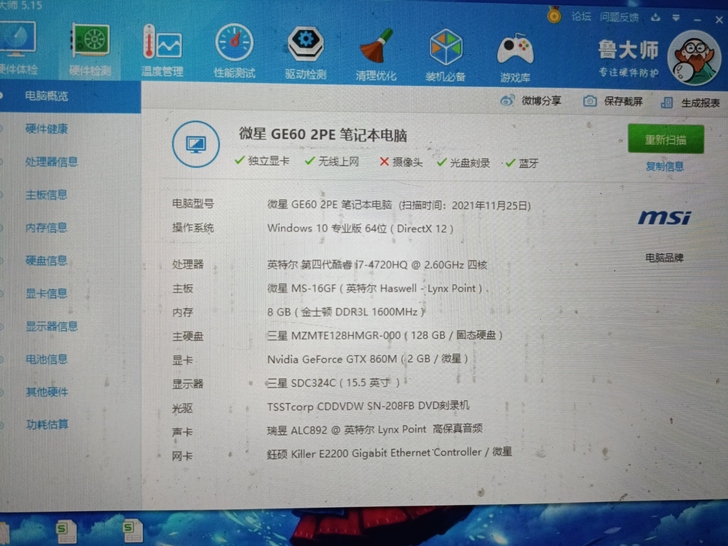Open 处理器信息 sidebar item
The width and height of the screenshot is (728, 546).
[x=51, y=162]
